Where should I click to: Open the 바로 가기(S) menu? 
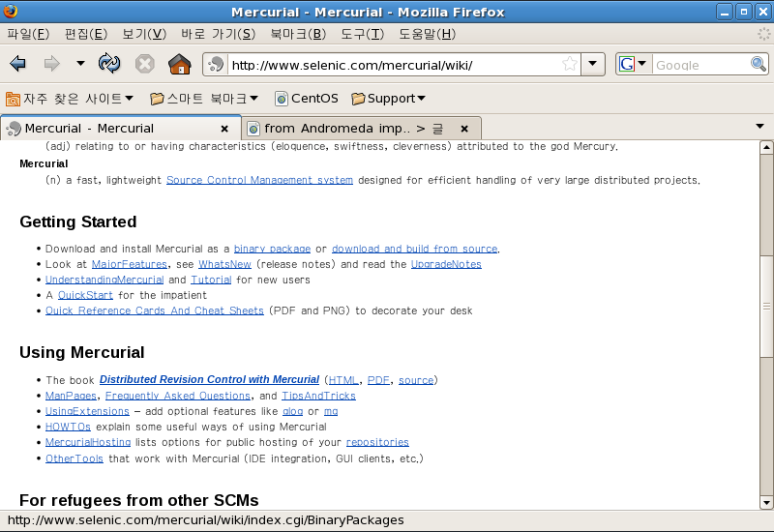click(x=218, y=34)
